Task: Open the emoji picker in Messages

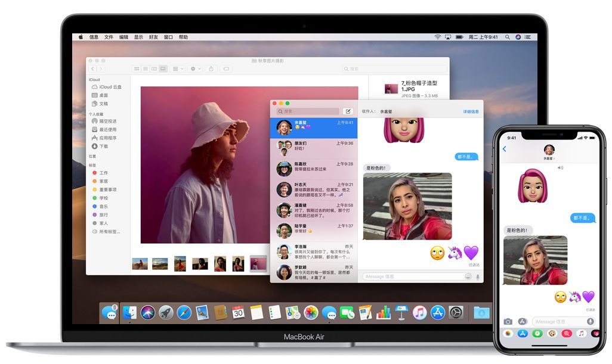Action: [x=468, y=276]
